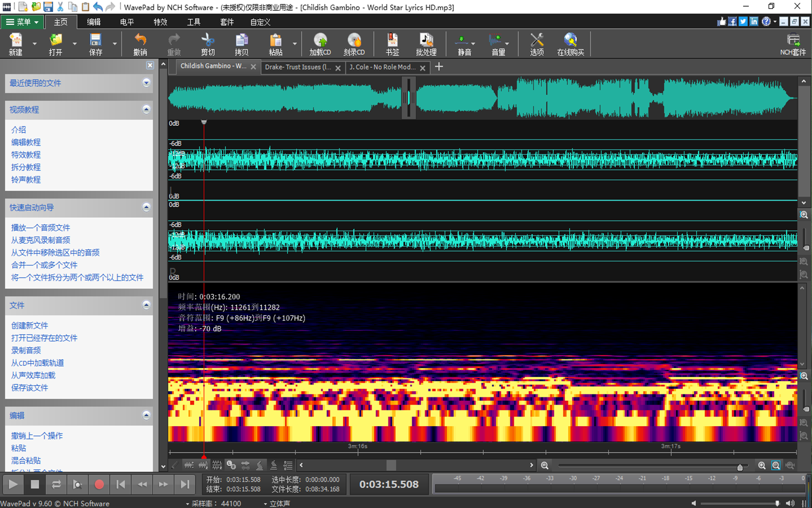Toggle the loop playback button
This screenshot has width=812, height=508.
pyautogui.click(x=56, y=484)
